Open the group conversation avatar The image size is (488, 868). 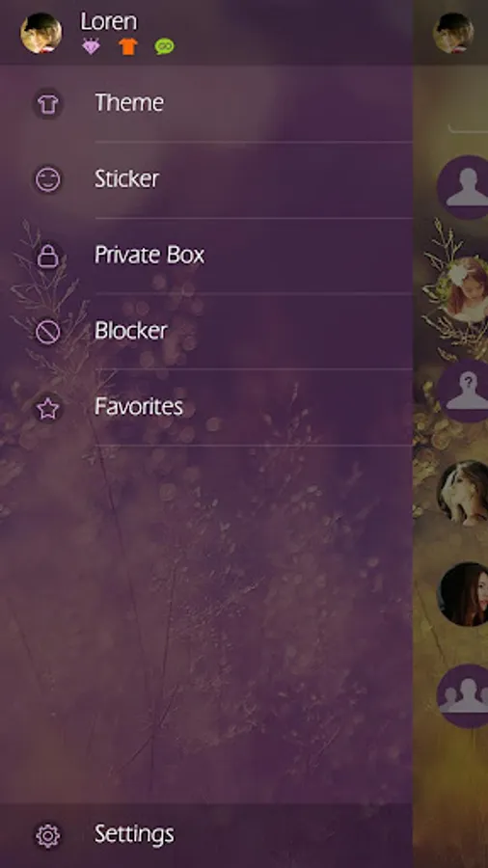click(x=464, y=696)
